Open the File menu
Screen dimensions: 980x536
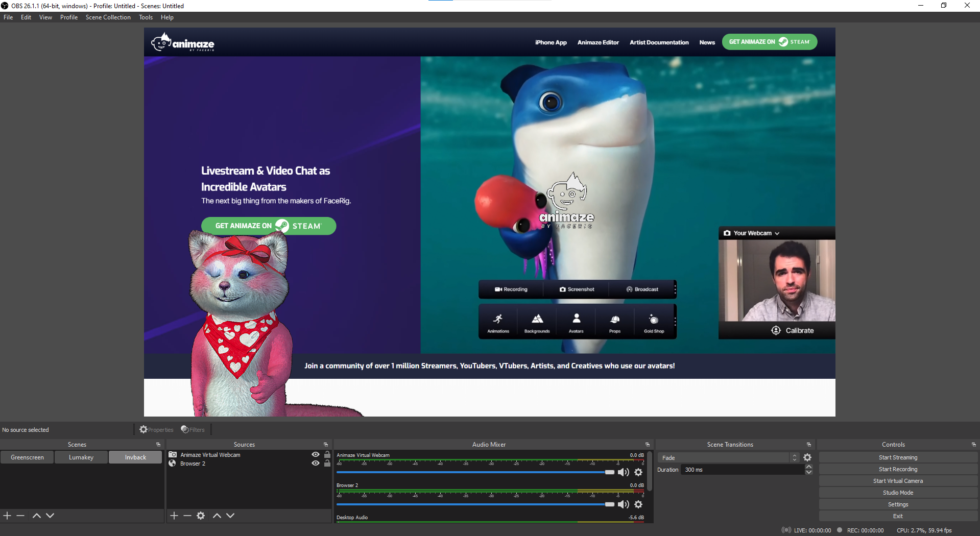pyautogui.click(x=8, y=17)
